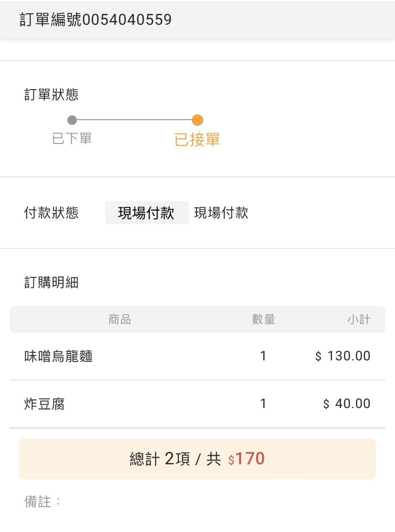Screen dimensions: 395x532
Task: Click the 現場付款 gray badge
Action: point(147,213)
